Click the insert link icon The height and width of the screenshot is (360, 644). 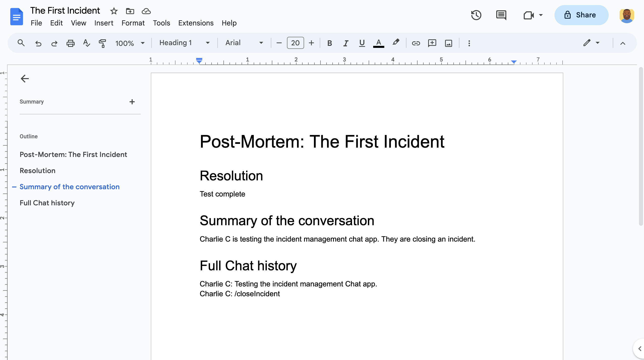[415, 43]
